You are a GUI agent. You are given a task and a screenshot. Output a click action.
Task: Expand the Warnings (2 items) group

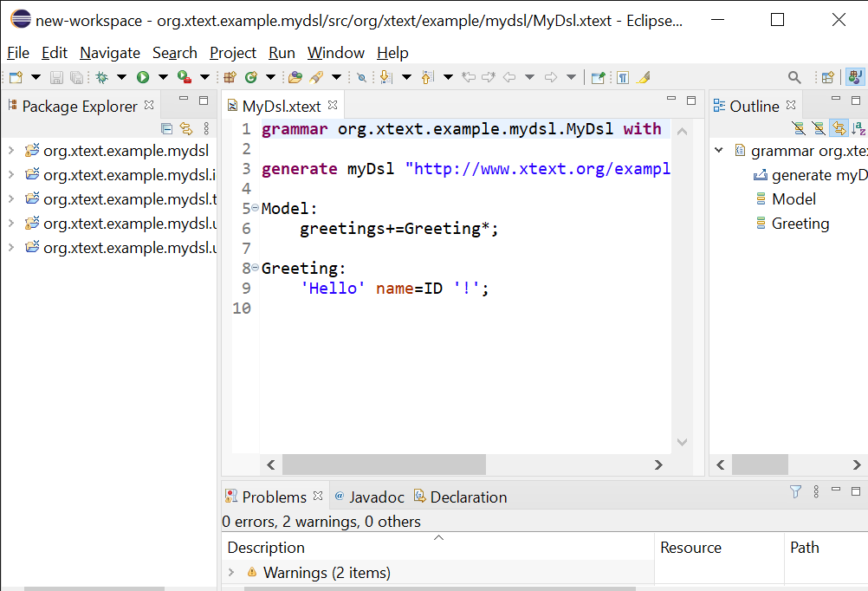pyautogui.click(x=231, y=572)
